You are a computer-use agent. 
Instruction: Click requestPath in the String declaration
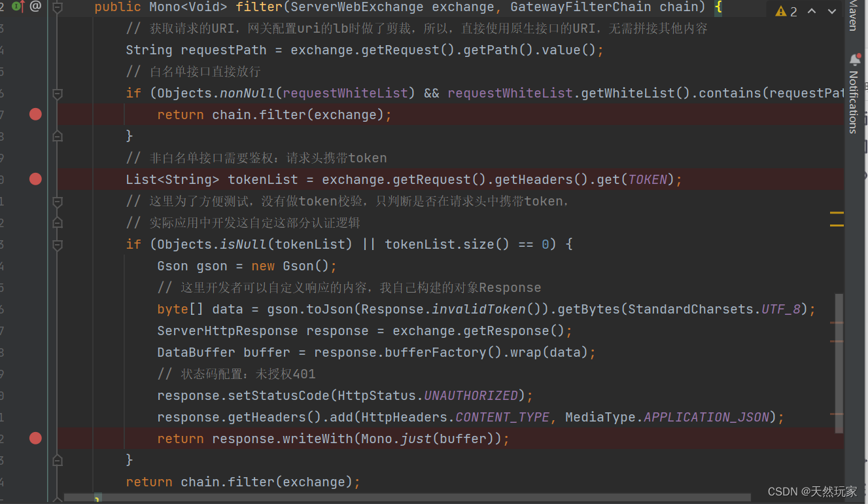point(224,50)
